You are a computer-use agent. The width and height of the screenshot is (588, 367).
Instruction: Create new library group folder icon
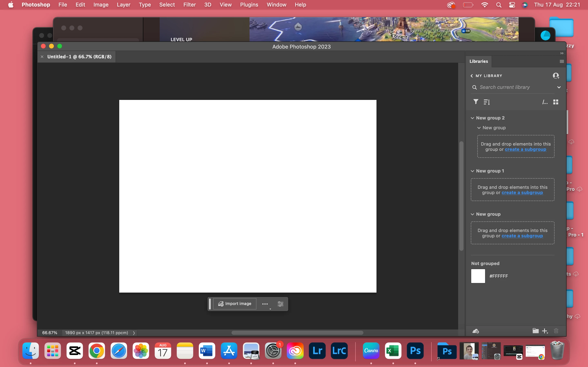pos(536,331)
